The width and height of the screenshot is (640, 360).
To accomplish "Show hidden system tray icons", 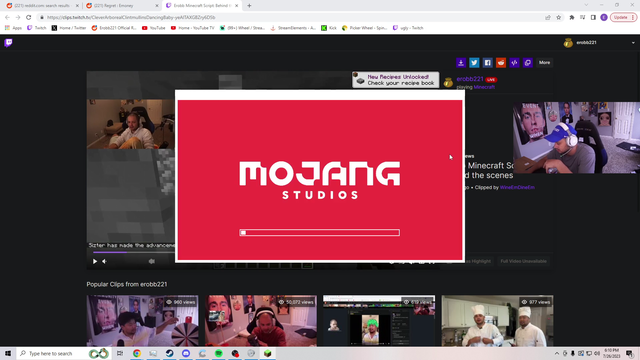I will pyautogui.click(x=557, y=353).
